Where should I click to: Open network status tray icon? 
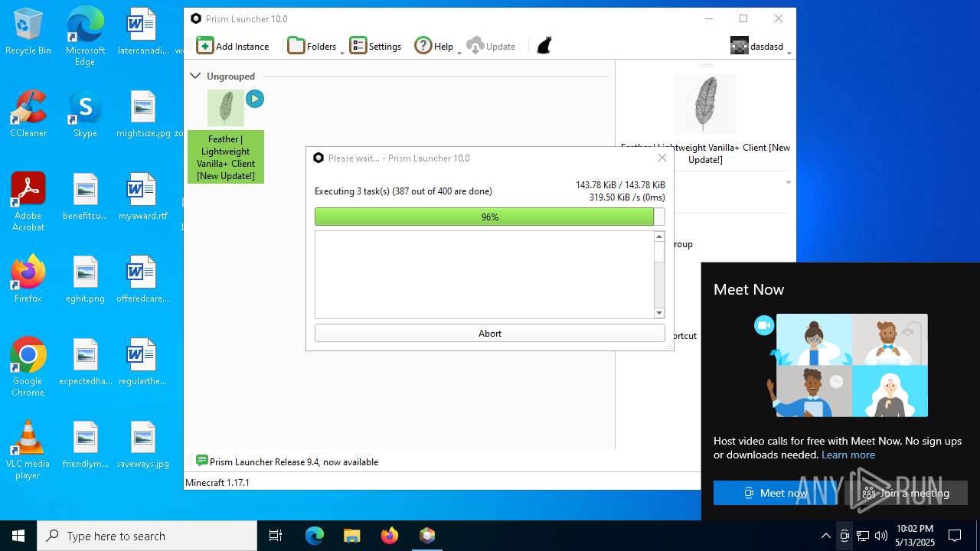tap(863, 536)
